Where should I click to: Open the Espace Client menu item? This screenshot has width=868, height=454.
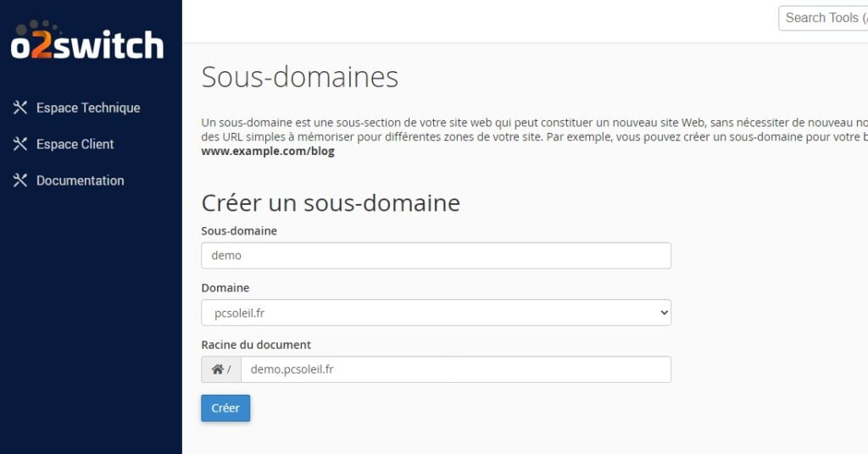[75, 144]
